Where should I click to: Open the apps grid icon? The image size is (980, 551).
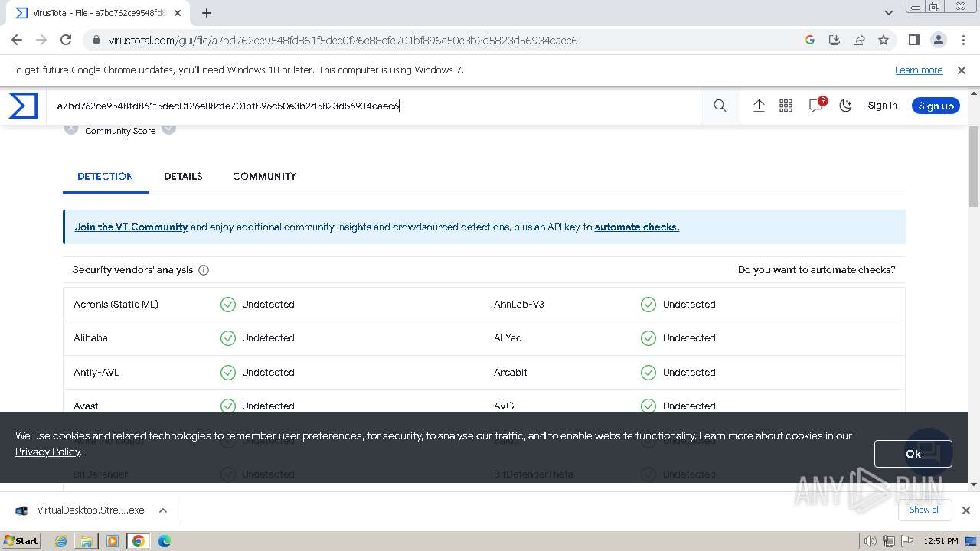point(786,106)
